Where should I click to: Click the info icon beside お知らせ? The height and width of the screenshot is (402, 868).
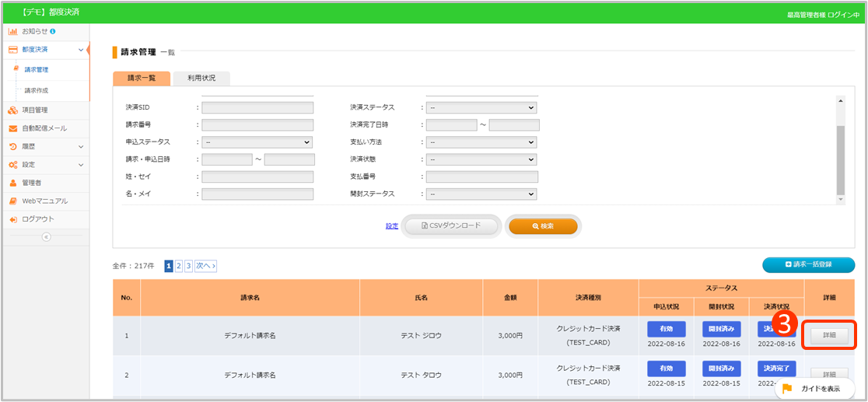[53, 31]
